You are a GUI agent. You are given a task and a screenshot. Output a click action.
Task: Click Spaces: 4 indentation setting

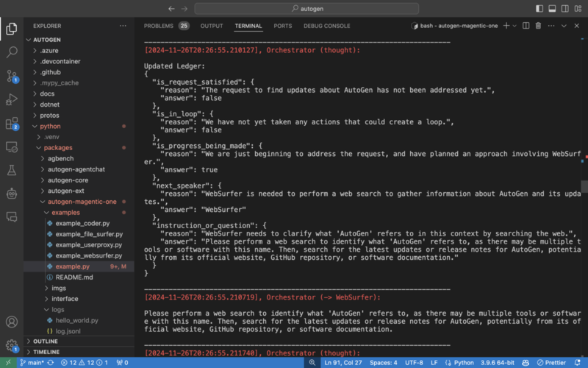point(383,362)
